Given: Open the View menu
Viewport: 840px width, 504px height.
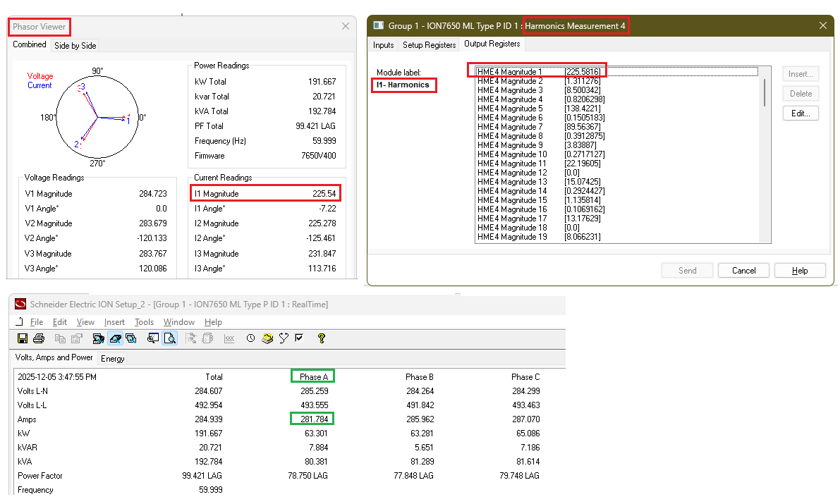Looking at the screenshot, I should point(85,322).
